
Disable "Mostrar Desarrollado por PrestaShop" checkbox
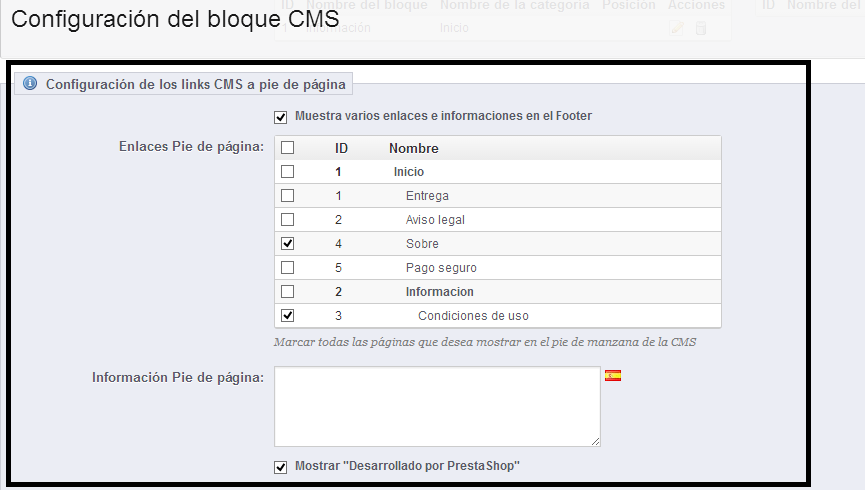tap(281, 466)
